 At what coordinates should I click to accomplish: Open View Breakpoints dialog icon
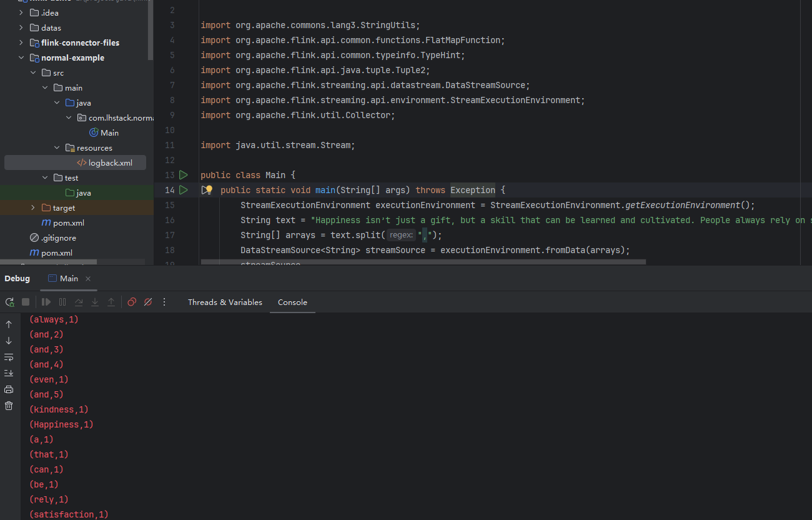[132, 302]
